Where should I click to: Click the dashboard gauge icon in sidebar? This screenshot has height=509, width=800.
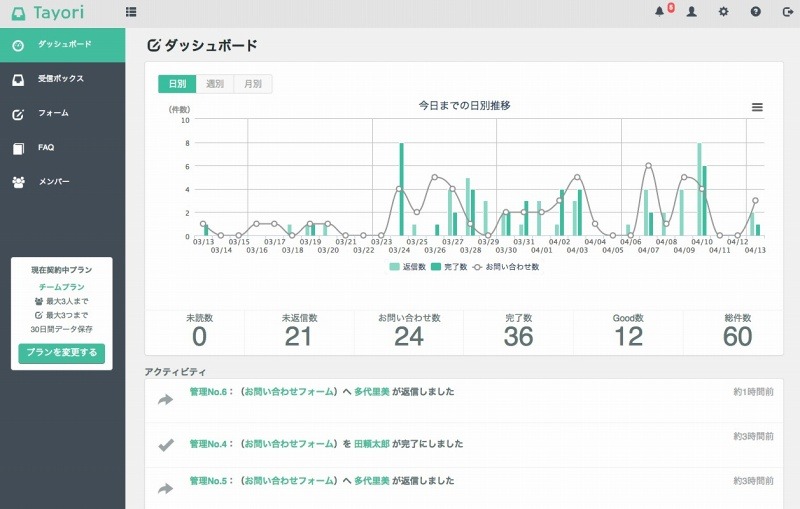click(x=18, y=45)
